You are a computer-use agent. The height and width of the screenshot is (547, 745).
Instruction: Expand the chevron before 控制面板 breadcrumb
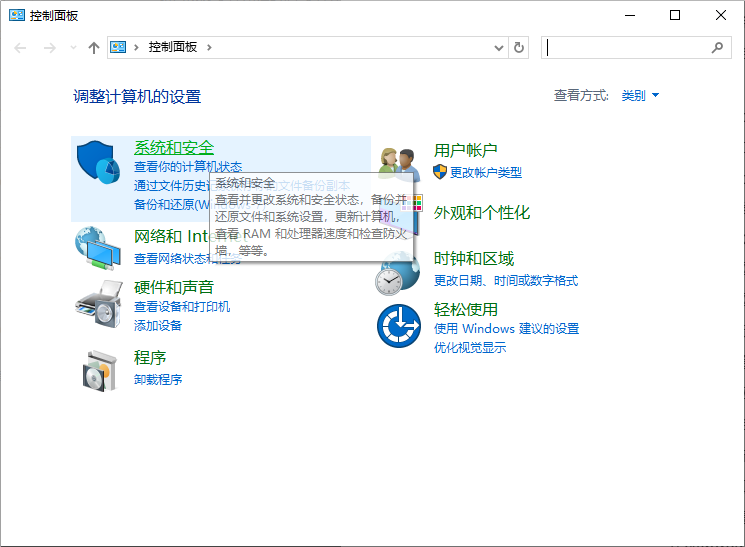[x=136, y=48]
